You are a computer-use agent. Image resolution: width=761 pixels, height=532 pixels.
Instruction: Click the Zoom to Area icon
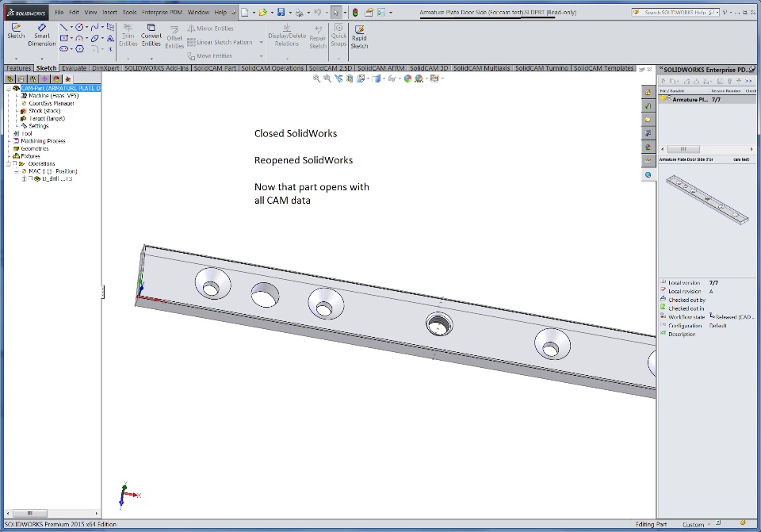coord(327,78)
